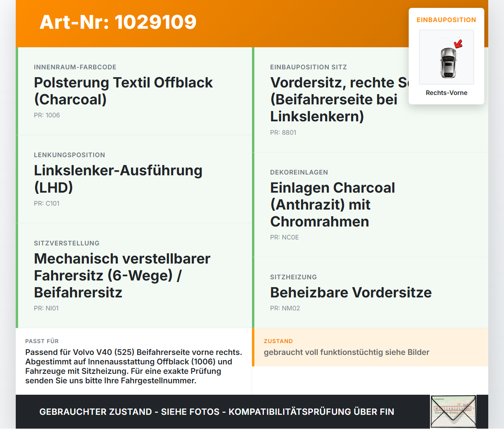Open the car position thumbnail image
Screen dimensions: 504x429
pyautogui.click(x=447, y=57)
